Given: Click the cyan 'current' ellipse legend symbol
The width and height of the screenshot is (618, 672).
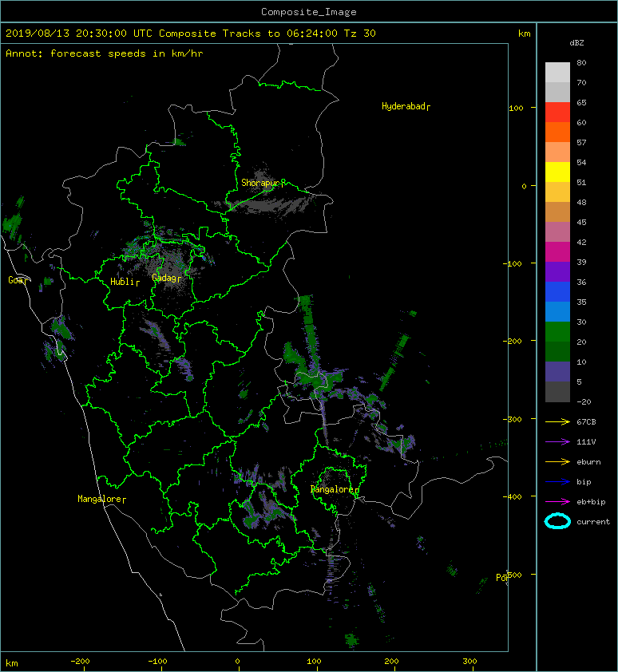Looking at the screenshot, I should tap(557, 521).
